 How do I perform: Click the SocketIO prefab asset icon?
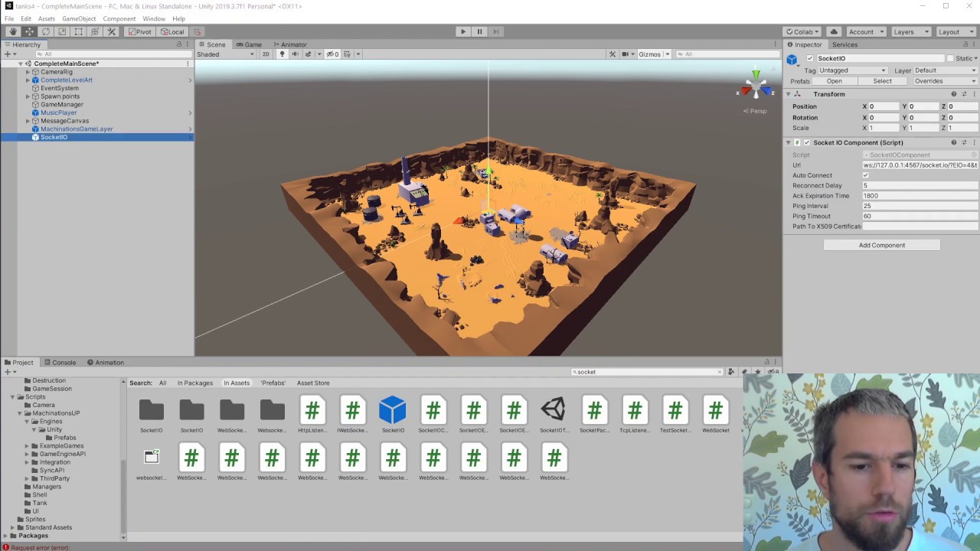coord(393,410)
